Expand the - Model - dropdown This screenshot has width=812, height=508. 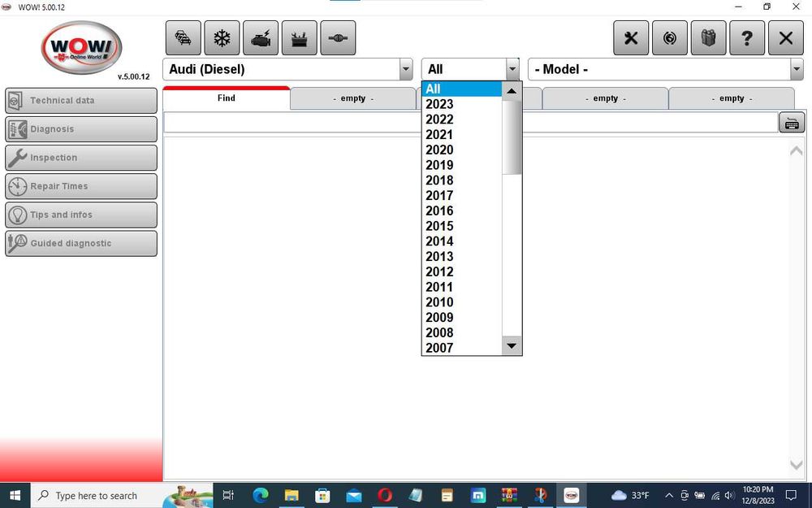[x=797, y=69]
